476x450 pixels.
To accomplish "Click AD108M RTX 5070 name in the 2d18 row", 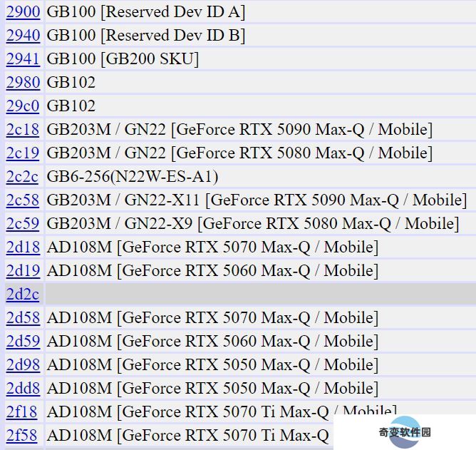I will [x=213, y=247].
